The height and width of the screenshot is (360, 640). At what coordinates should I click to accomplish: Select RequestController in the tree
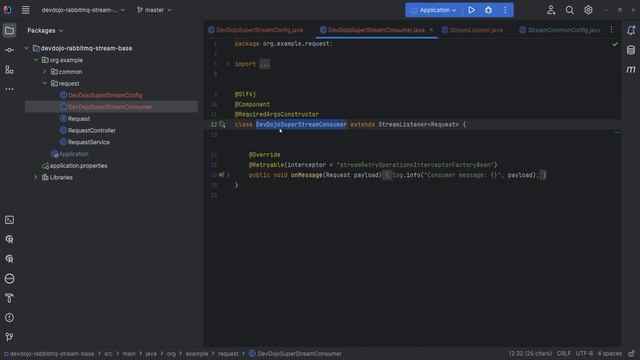(x=92, y=131)
